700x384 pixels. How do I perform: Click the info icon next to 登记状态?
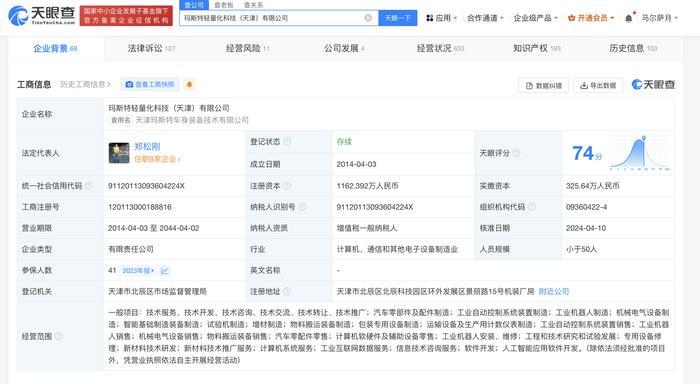pos(287,142)
